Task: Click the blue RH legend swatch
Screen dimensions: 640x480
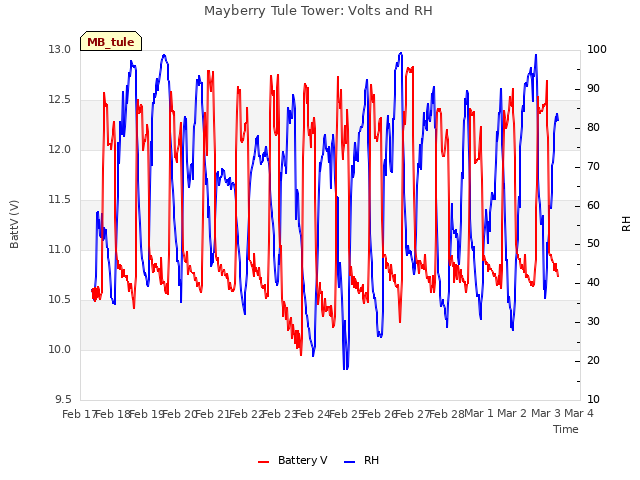Action: [x=349, y=462]
